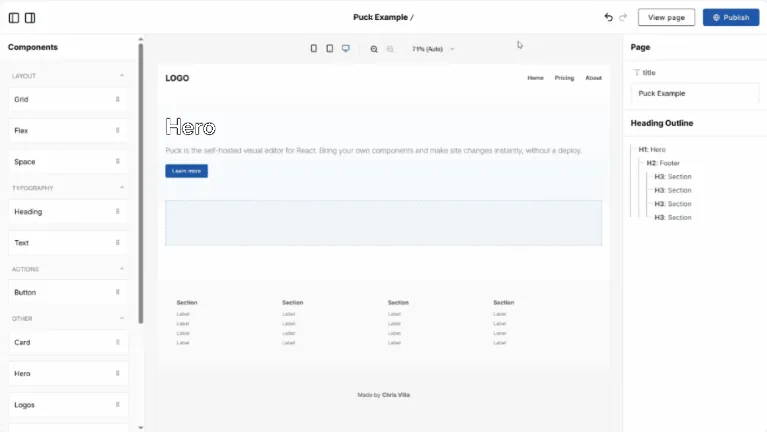
Task: Toggle the left sidebar panel
Action: pyautogui.click(x=14, y=17)
